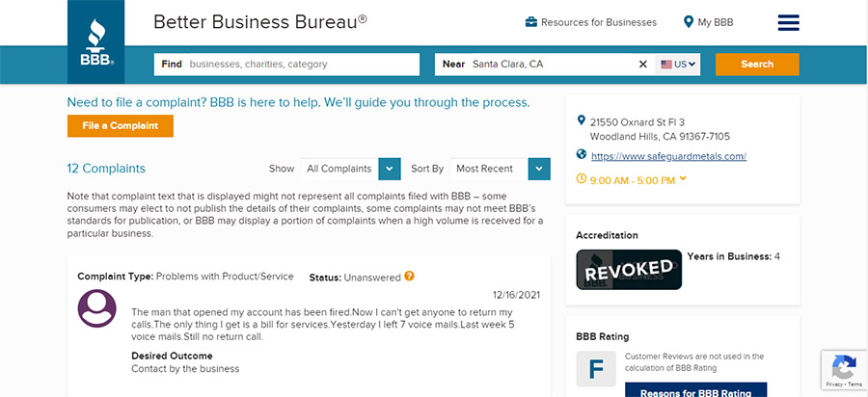Clear the Near location with X icon
The height and width of the screenshot is (397, 868).
pos(642,65)
